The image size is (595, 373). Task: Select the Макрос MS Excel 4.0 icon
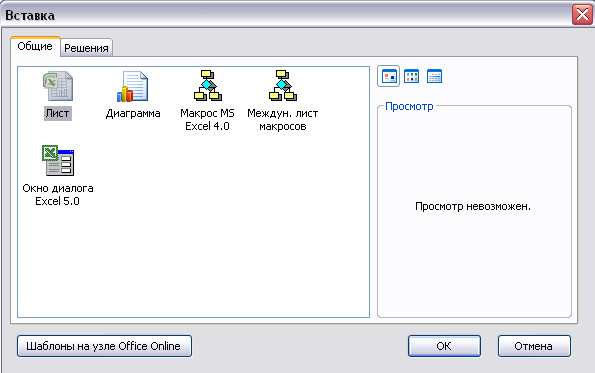pyautogui.click(x=208, y=85)
